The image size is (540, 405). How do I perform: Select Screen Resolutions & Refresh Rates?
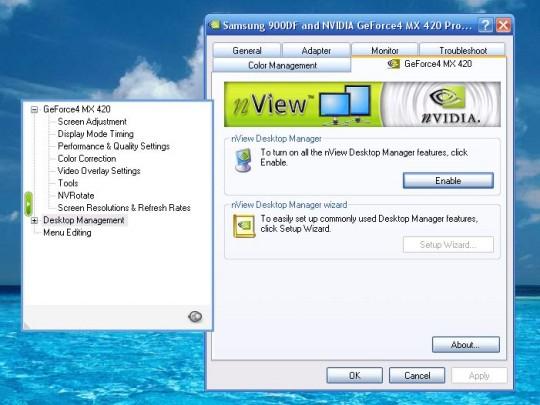point(124,208)
